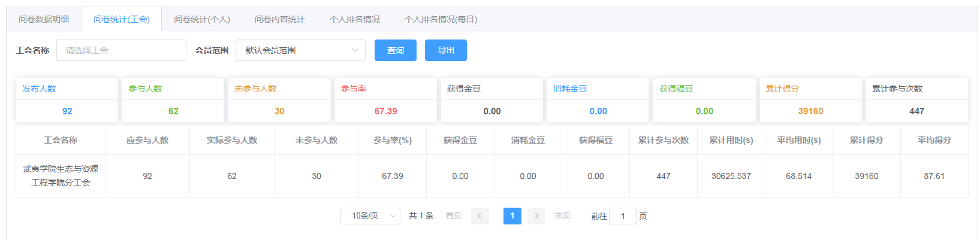This screenshot has height=240, width=980.
Task: Expand the 默认会员范围 dropdown
Action: click(x=300, y=50)
